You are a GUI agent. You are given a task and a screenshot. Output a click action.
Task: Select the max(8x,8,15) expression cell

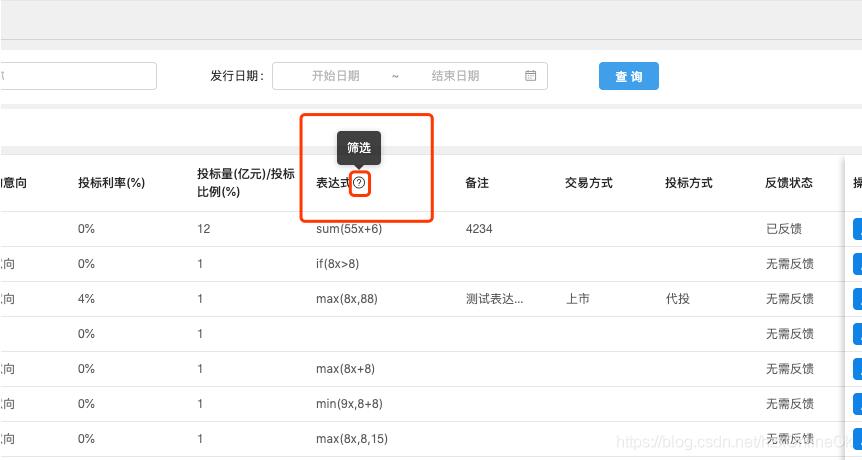(x=352, y=439)
